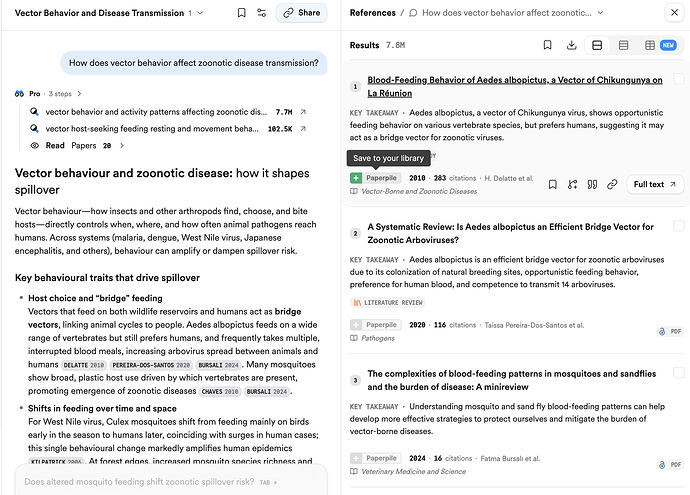Viewport: 690px width, 495px height.
Task: Open the Blood-Feeding Behavior of Aedes albopictus paper
Action: point(514,86)
